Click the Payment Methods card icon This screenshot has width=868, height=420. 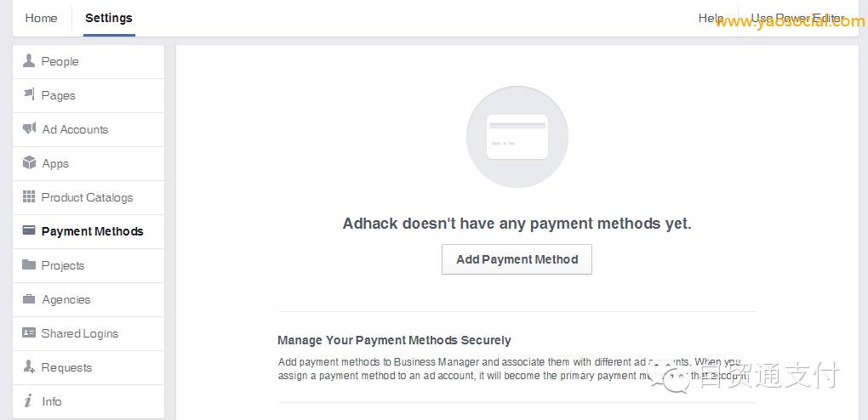point(29,230)
